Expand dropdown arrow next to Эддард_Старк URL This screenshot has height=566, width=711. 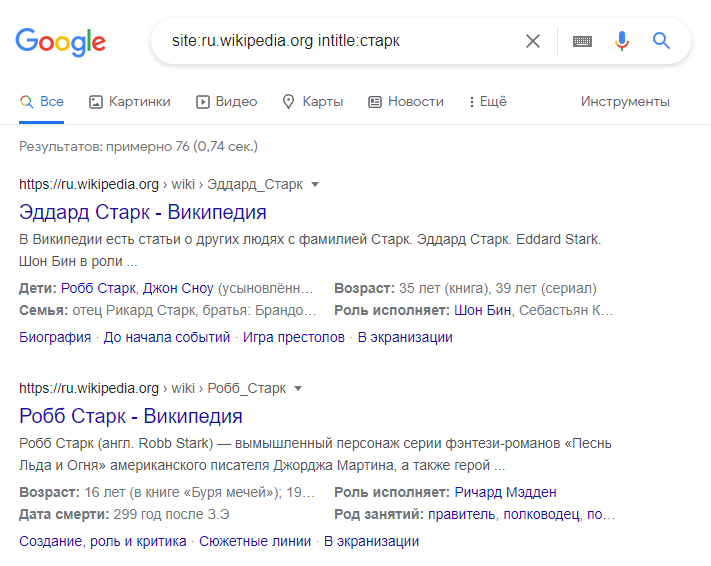coord(315,185)
